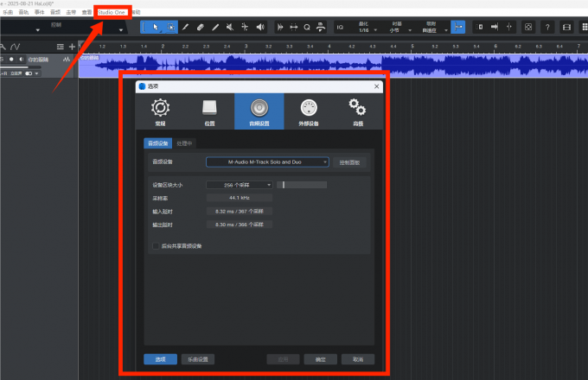
Task: Select the audio clip waveform in the arrangement
Action: 334,66
